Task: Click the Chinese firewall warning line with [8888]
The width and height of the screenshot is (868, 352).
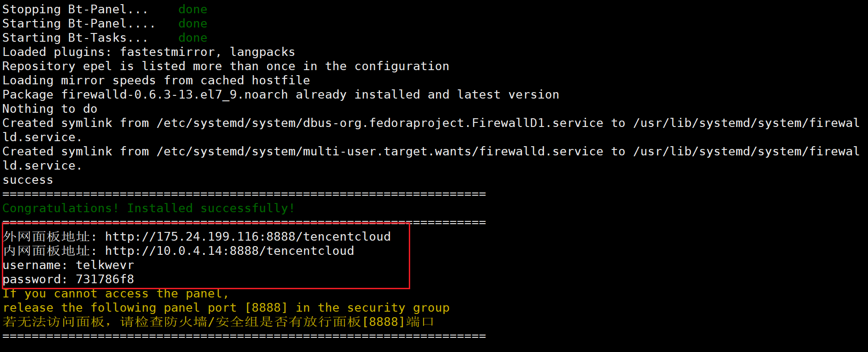Action: pyautogui.click(x=218, y=322)
